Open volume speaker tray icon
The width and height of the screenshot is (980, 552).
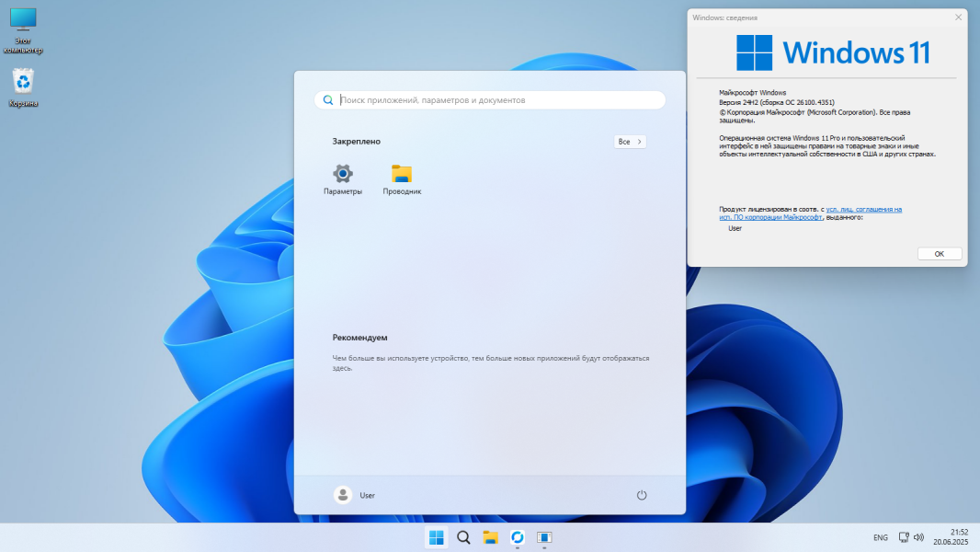tap(918, 537)
